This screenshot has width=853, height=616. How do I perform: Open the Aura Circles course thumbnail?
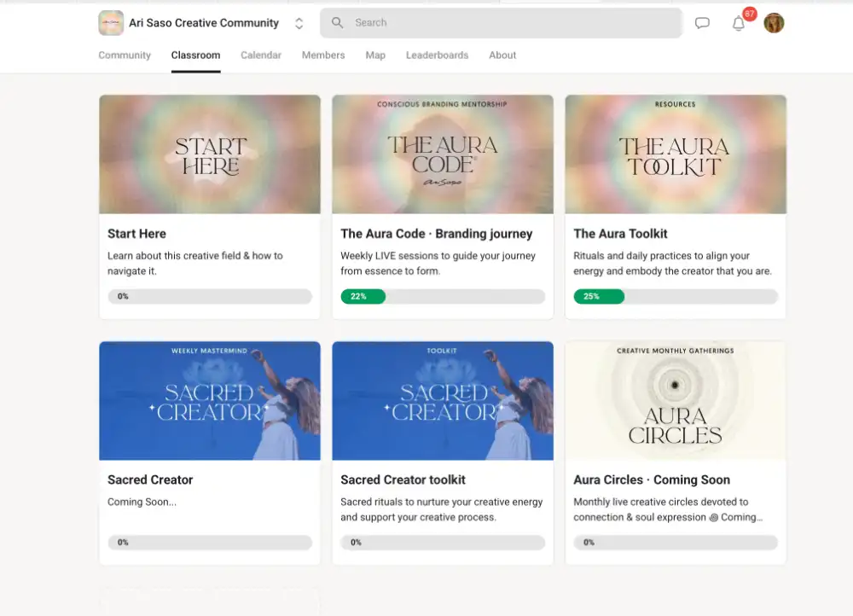click(676, 401)
